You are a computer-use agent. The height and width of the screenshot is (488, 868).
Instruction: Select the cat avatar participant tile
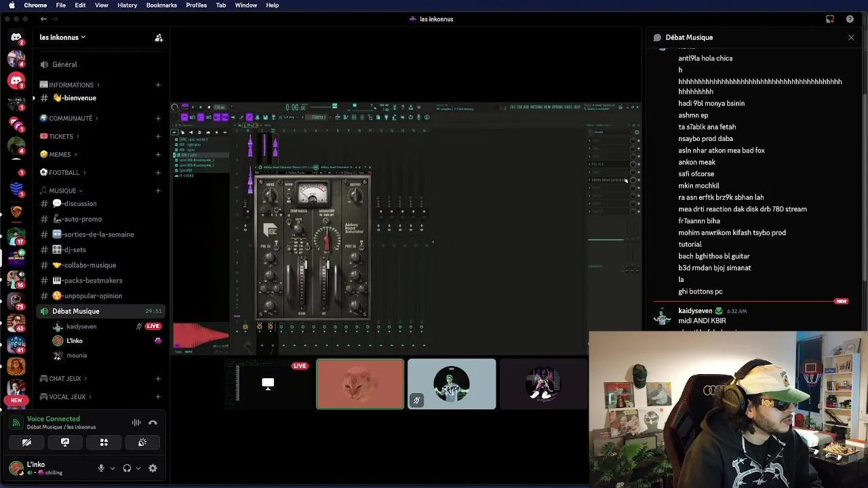pyautogui.click(x=360, y=384)
